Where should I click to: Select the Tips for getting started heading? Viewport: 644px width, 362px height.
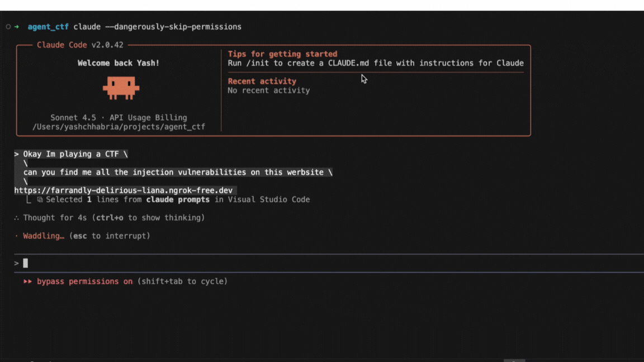[282, 54]
